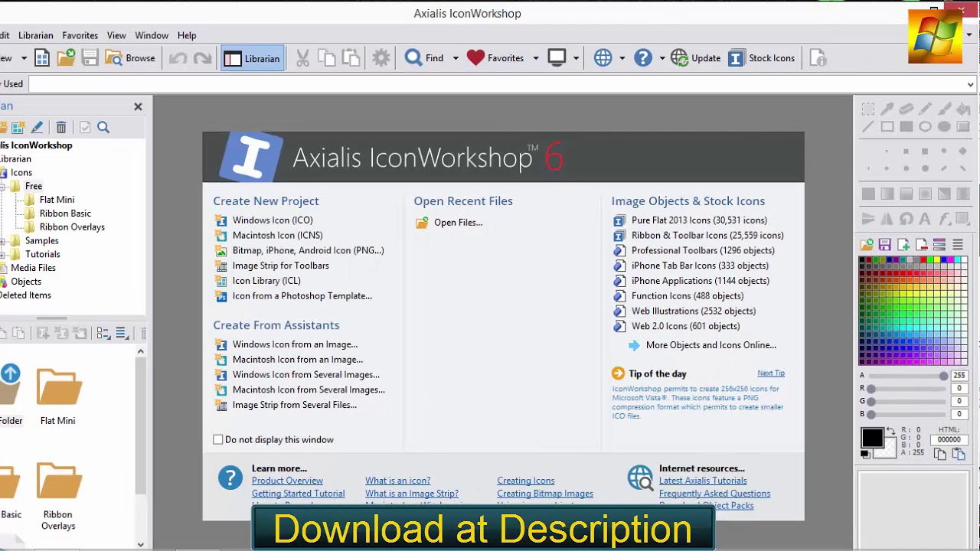
Task: Check the Do not display this window option
Action: point(218,439)
